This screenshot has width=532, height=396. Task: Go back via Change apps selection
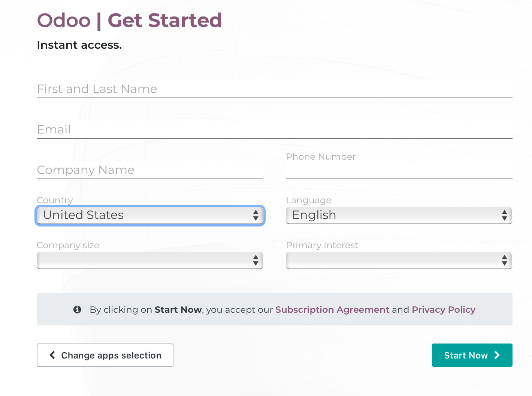pos(105,355)
